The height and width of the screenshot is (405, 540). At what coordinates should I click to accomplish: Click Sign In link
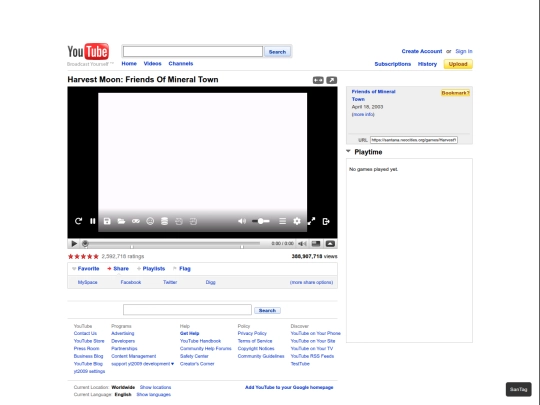464,51
